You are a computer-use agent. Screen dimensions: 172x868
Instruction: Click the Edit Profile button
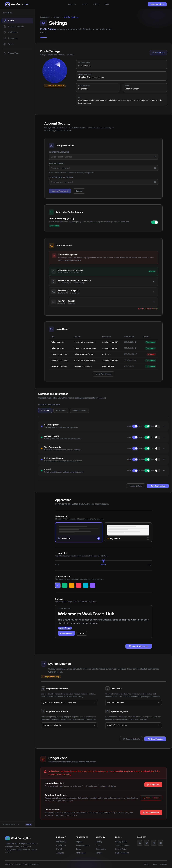coord(158,53)
